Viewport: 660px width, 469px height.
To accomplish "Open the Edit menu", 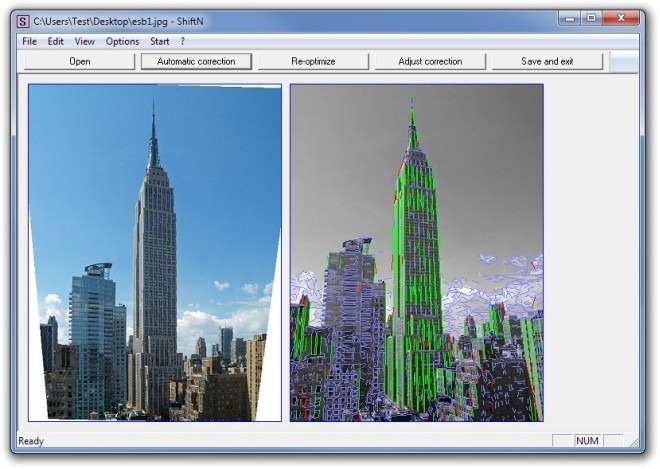I will coord(55,41).
